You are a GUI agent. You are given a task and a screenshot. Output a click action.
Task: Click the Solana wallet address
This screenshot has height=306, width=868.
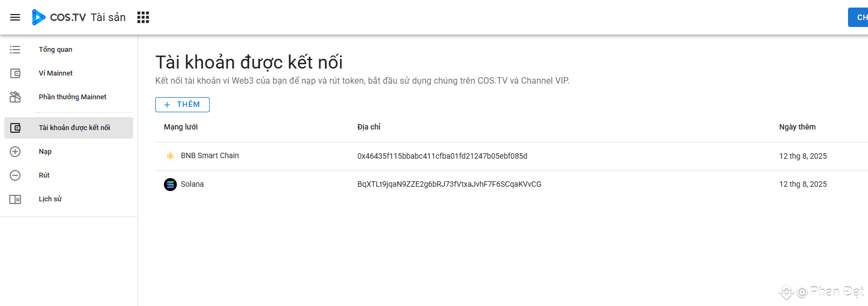[449, 184]
